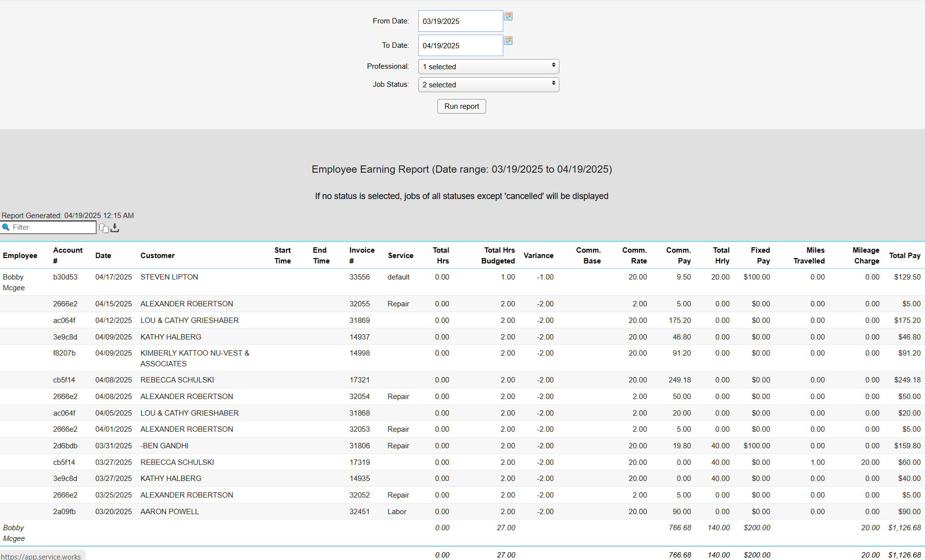
Task: Select KIMBERLY KATTOO NU-VEST & ASSOCIATES customer
Action: (195, 359)
